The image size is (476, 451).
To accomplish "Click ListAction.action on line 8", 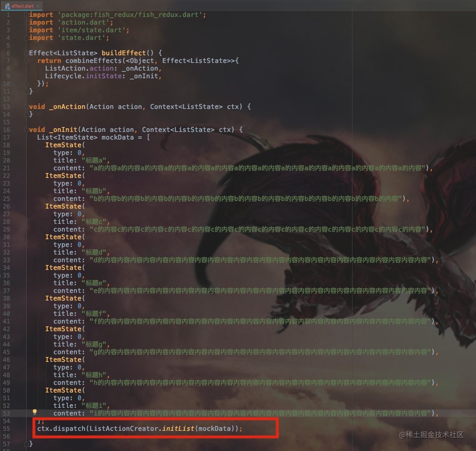I will point(79,69).
